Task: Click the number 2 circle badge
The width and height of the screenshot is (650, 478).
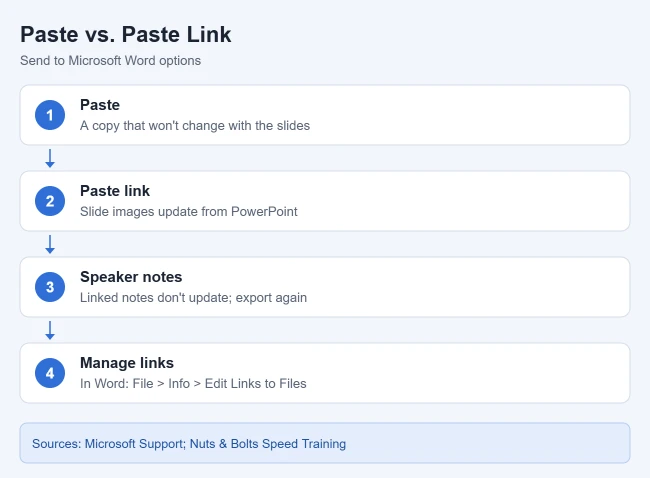Action: (x=50, y=201)
